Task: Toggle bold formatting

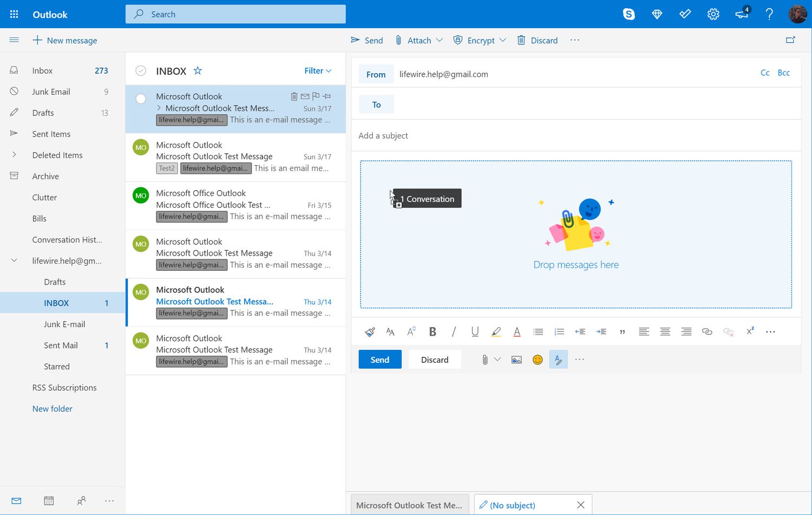Action: pos(433,331)
